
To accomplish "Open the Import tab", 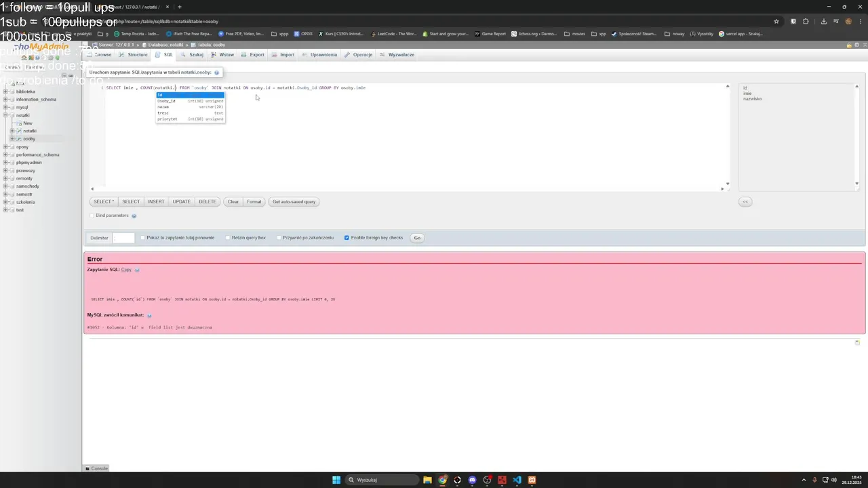I will tap(283, 55).
